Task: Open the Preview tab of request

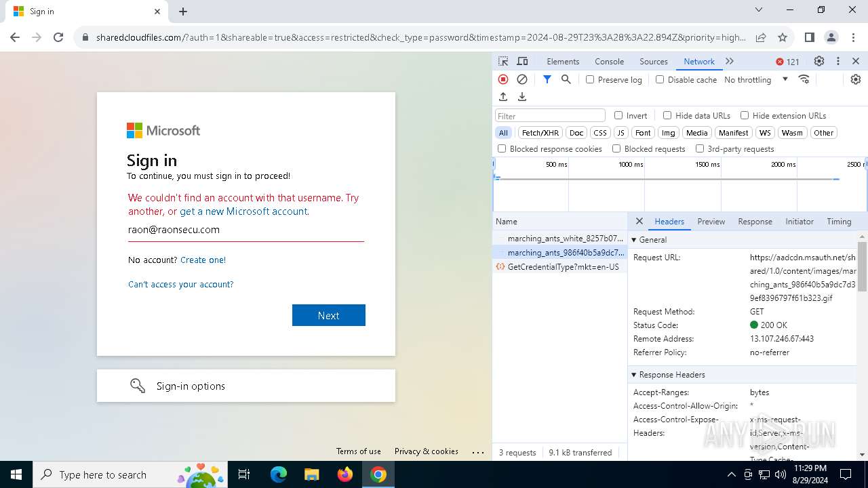Action: (711, 222)
